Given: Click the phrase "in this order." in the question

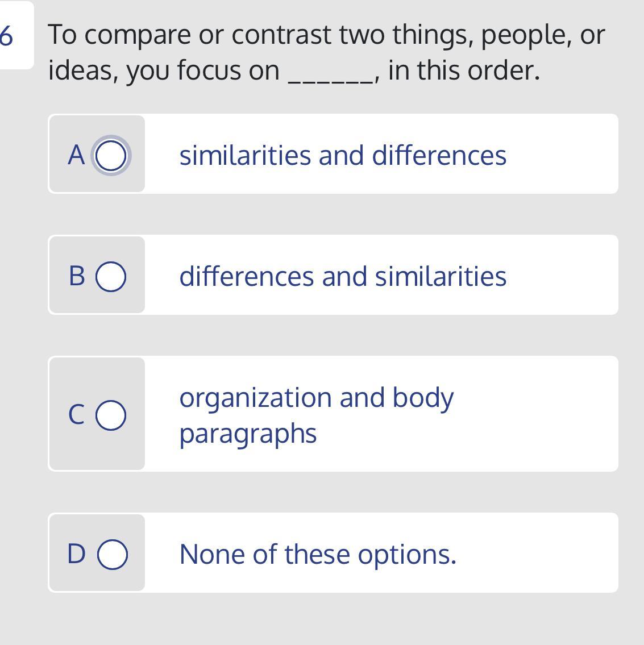Looking at the screenshot, I should click(463, 70).
